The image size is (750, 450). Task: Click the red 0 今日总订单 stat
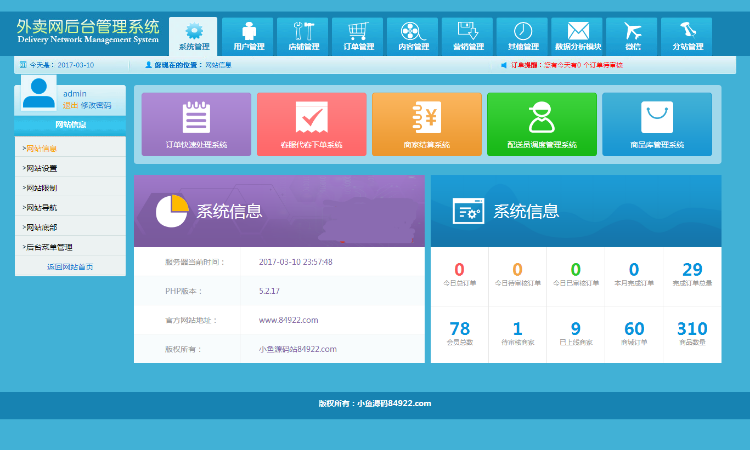pyautogui.click(x=459, y=275)
